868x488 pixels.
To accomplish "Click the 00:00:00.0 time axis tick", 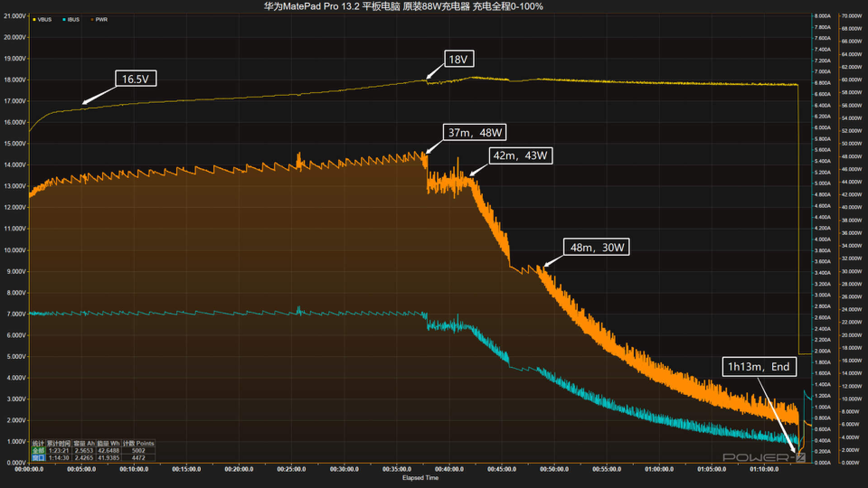I will 29,469.
